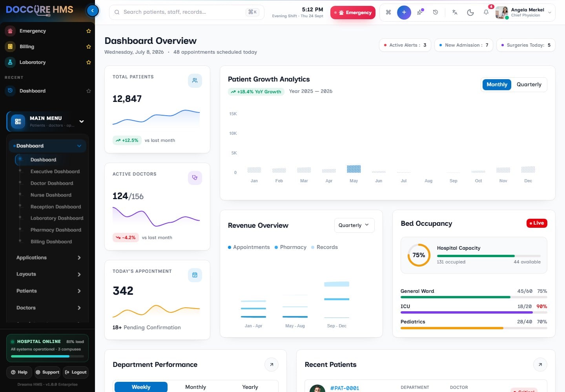Click the Laboratory flask icon in the sidebar
Screen dimensions: 565x392
click(10, 62)
